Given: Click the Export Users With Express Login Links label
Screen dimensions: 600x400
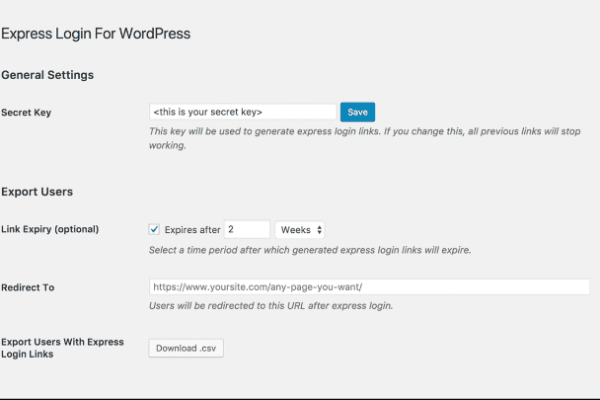Looking at the screenshot, I should pyautogui.click(x=62, y=348).
